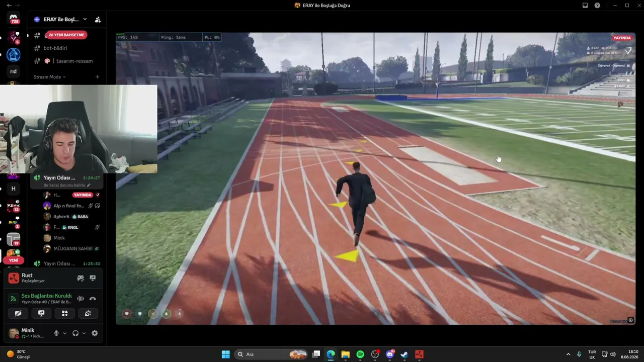Open 'Ses Bağlantısı Kuruldu' connection details
Screen dimensions: 644x362
click(46, 296)
